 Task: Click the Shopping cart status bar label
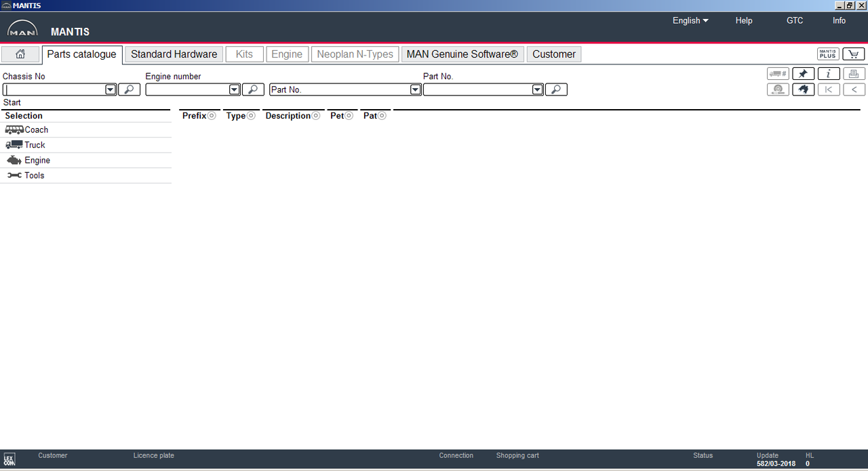click(x=517, y=455)
